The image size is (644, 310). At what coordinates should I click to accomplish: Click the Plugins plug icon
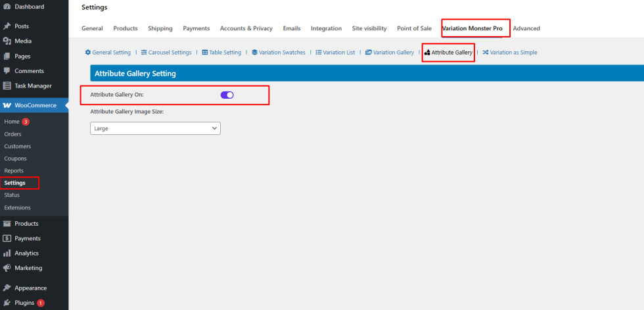[x=7, y=303]
